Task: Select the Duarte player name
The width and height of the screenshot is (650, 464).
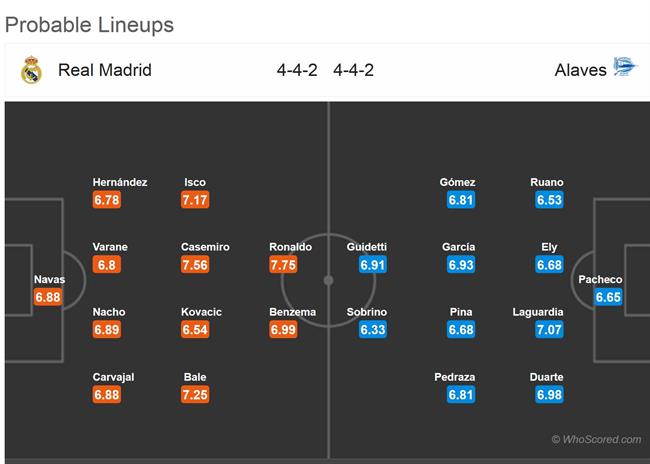Action: 546,377
